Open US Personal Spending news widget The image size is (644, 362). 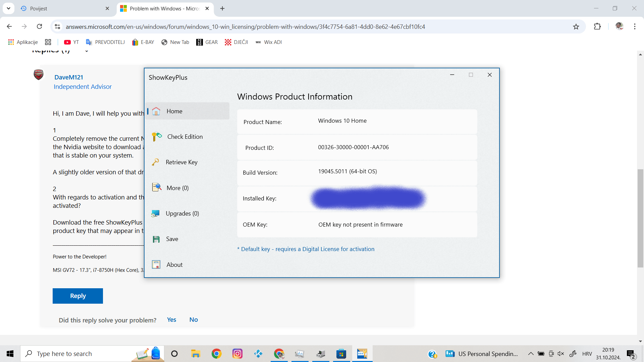[482, 354]
